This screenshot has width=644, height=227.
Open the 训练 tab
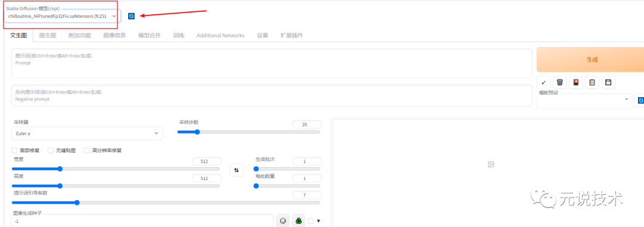[179, 35]
